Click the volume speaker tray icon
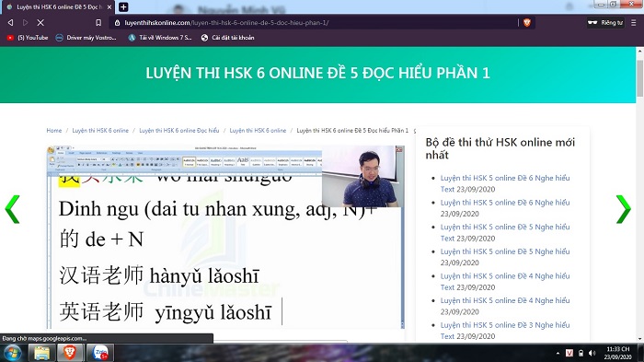 click(x=592, y=353)
